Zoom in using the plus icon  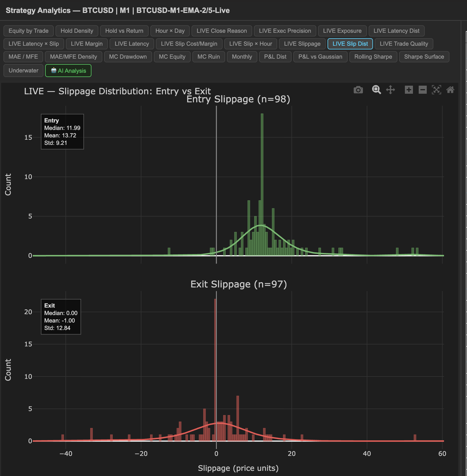click(409, 90)
